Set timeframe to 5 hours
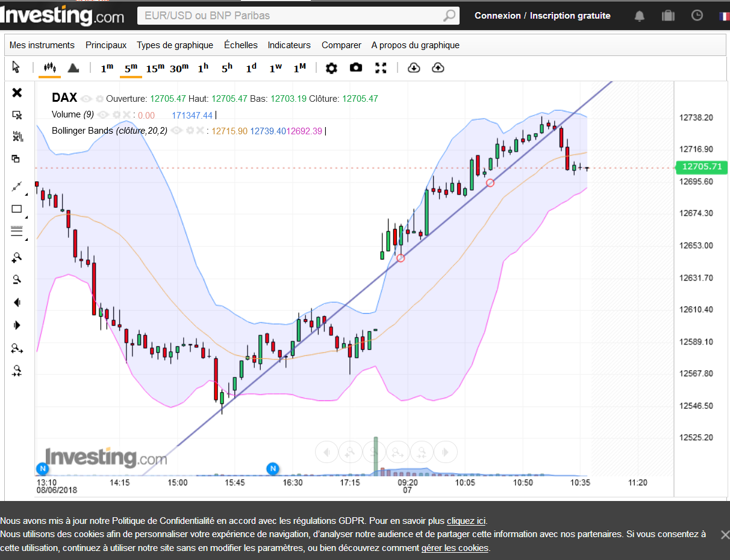The width and height of the screenshot is (730, 560). pos(226,68)
